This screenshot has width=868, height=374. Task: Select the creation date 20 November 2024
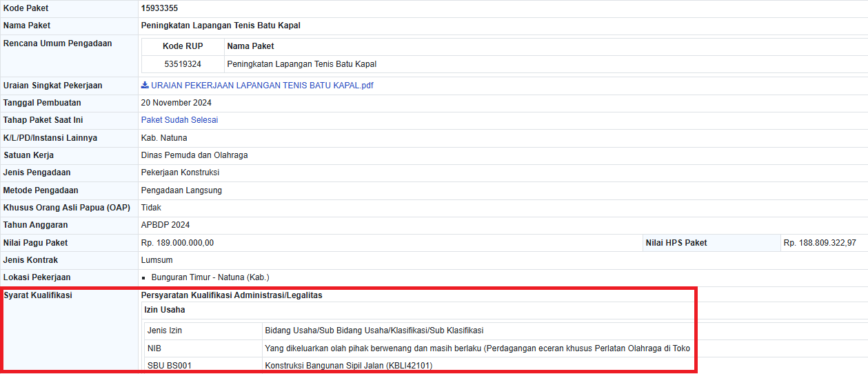176,103
